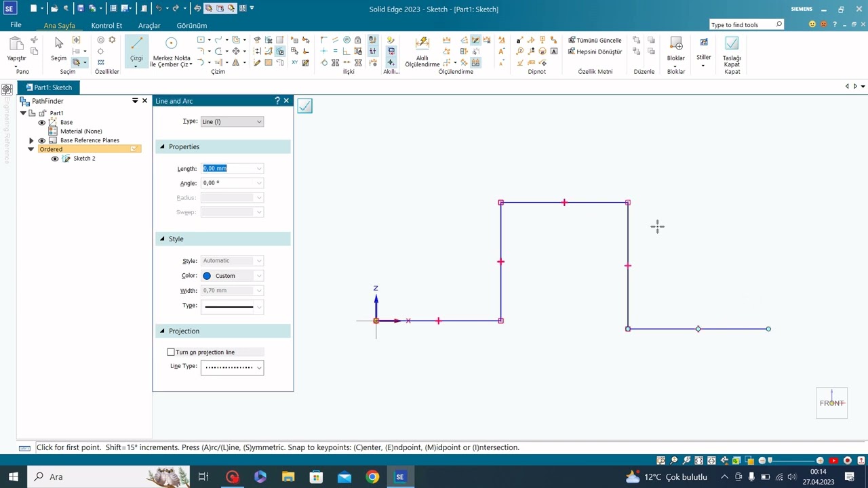The height and width of the screenshot is (488, 868).
Task: Open help in the Line and Arc panel
Action: pyautogui.click(x=277, y=100)
